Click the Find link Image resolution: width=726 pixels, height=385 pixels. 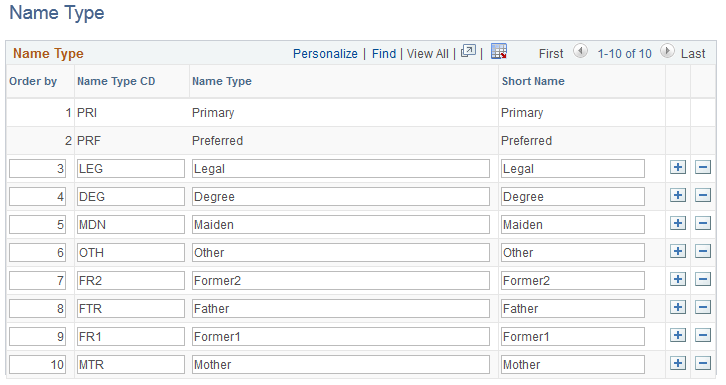[384, 54]
